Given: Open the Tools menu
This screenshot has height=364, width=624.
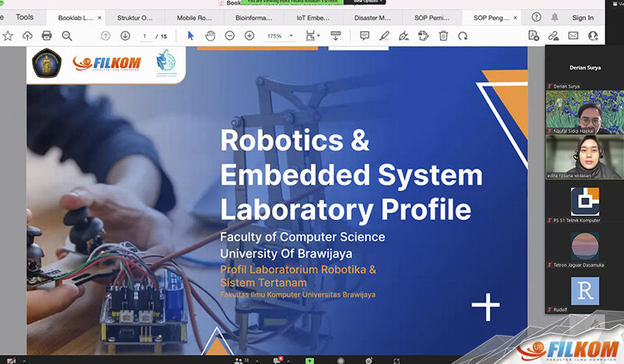Looking at the screenshot, I should 24,17.
